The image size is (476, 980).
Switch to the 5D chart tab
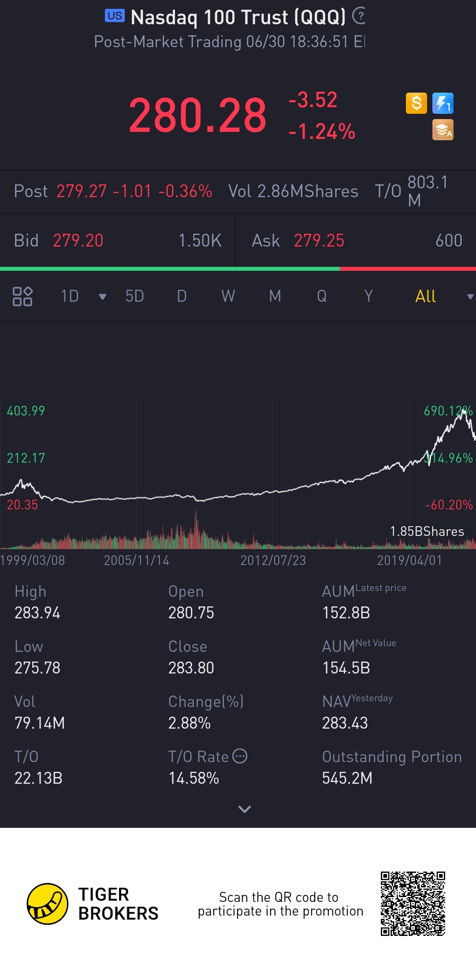(135, 296)
